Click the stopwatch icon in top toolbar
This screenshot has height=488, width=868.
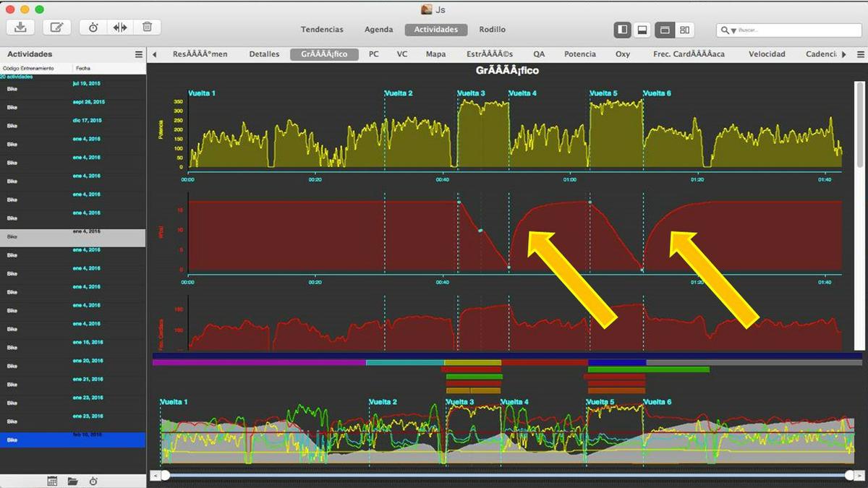93,27
